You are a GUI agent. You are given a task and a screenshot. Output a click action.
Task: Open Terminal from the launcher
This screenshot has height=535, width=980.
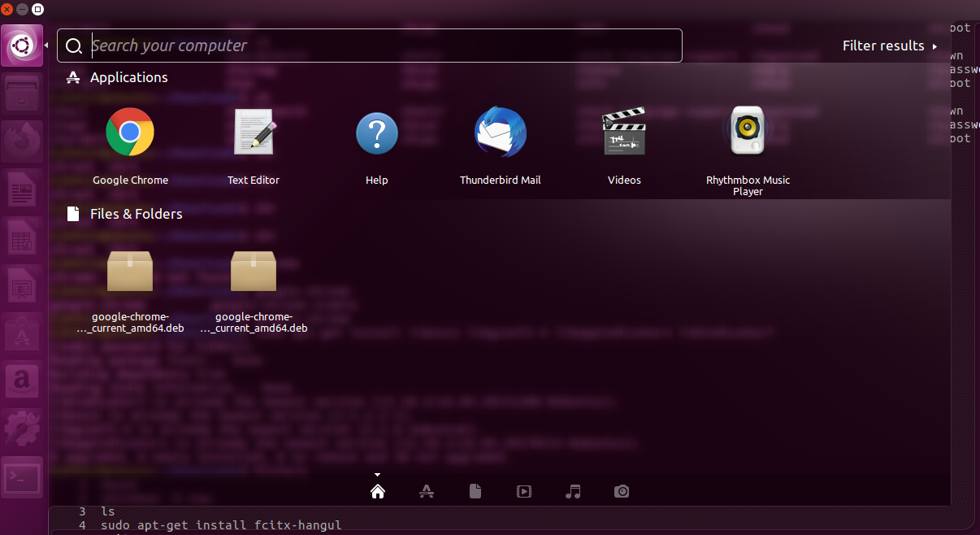tap(22, 478)
